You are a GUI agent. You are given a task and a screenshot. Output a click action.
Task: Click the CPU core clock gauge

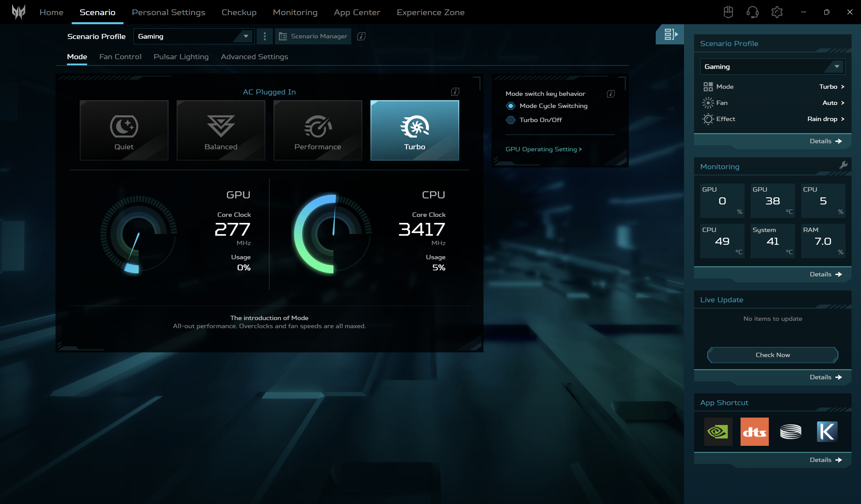[x=333, y=234]
